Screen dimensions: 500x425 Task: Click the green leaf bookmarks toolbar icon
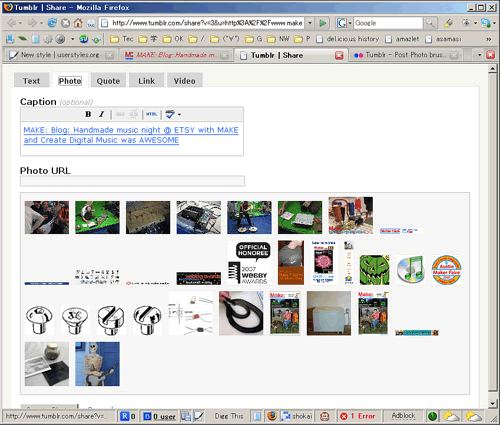(x=22, y=39)
